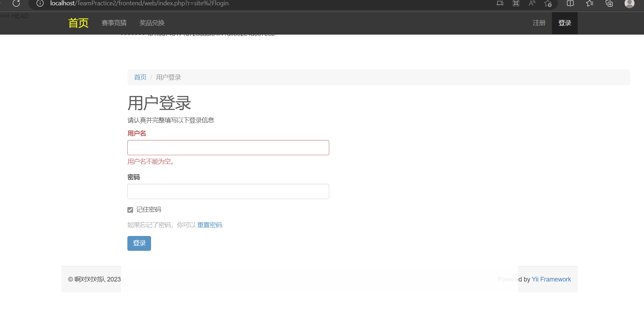The width and height of the screenshot is (644, 309).
Task: Click the 密码 input field
Action: (x=228, y=191)
